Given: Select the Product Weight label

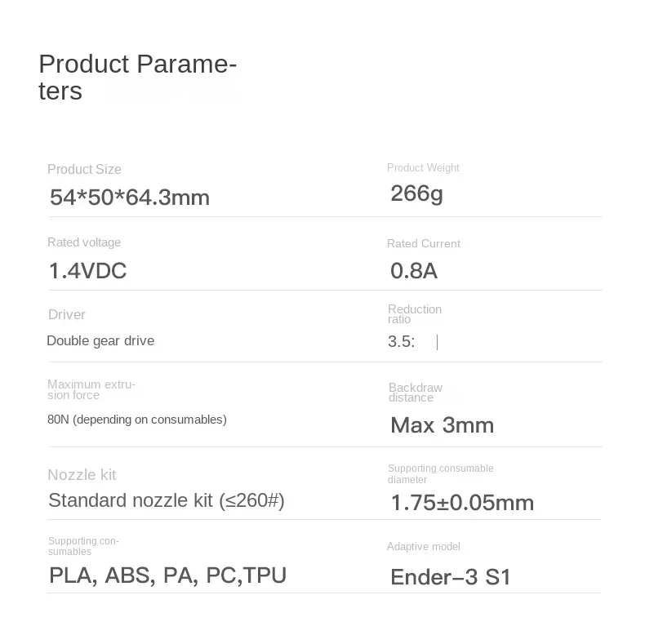Looking at the screenshot, I should 423,168.
